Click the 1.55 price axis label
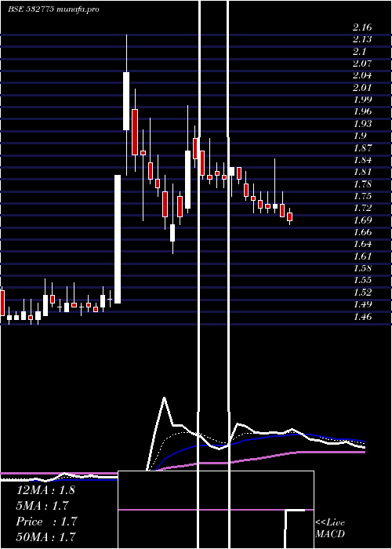The height and width of the screenshot is (549, 392). tap(362, 280)
